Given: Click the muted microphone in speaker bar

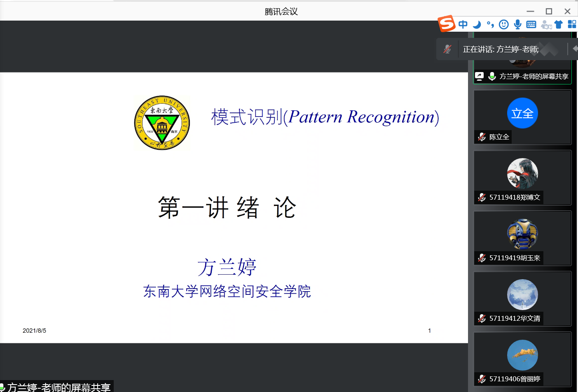Looking at the screenshot, I should click(x=447, y=49).
